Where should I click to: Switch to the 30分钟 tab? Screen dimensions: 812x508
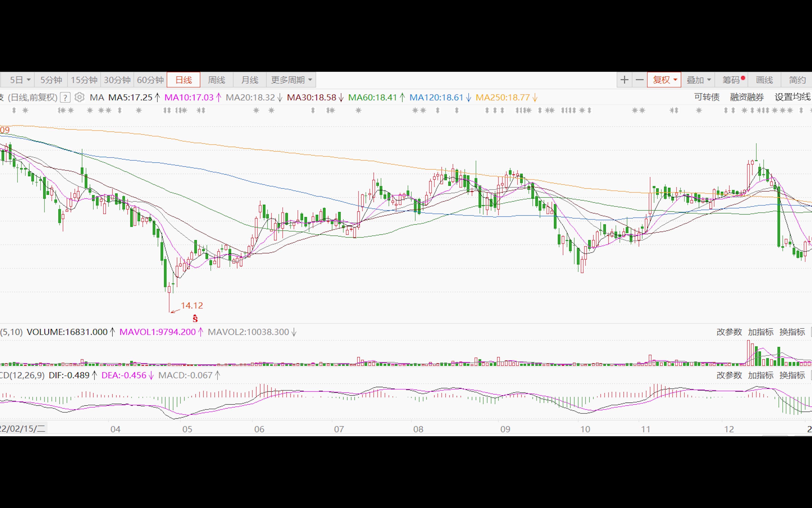117,80
